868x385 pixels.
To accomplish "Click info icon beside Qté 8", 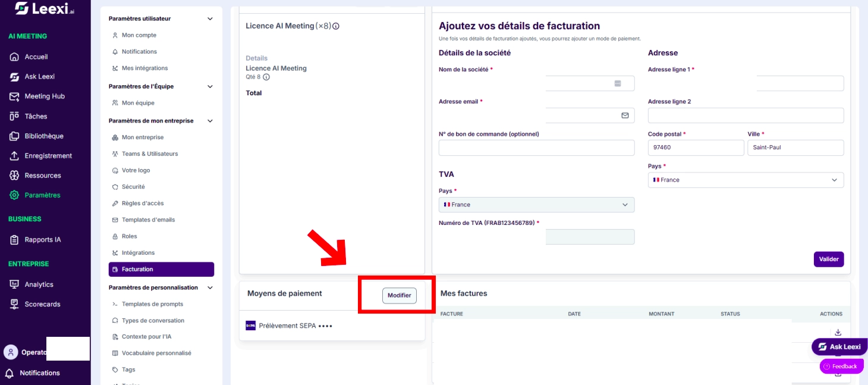I will pyautogui.click(x=266, y=77).
